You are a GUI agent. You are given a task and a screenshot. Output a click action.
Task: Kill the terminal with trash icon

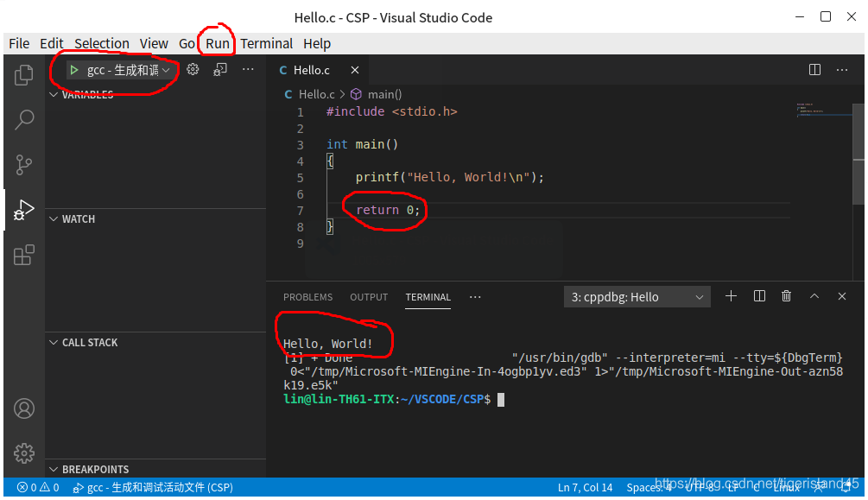point(786,296)
